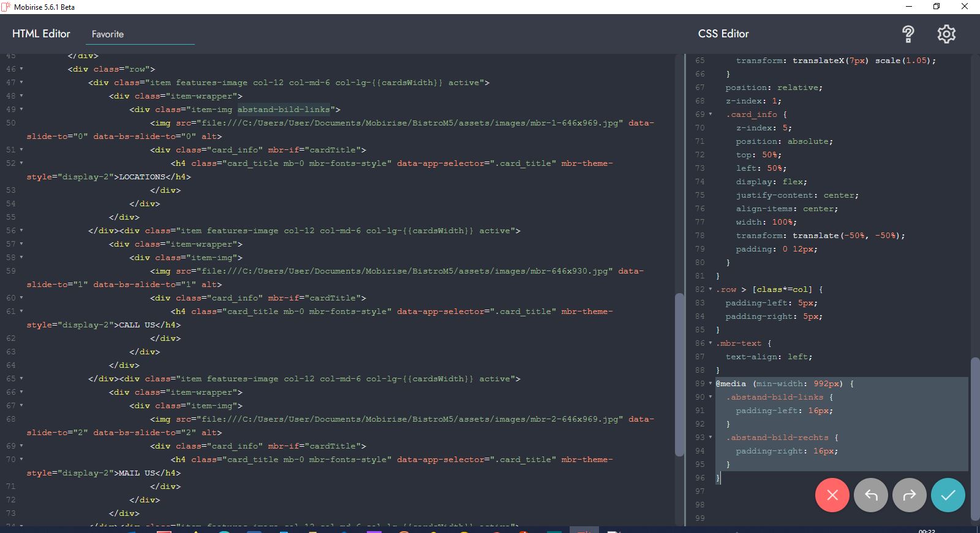Viewport: 980px width, 533px height.
Task: Collapse the .mbr-text rule at line 86
Action: (710, 343)
